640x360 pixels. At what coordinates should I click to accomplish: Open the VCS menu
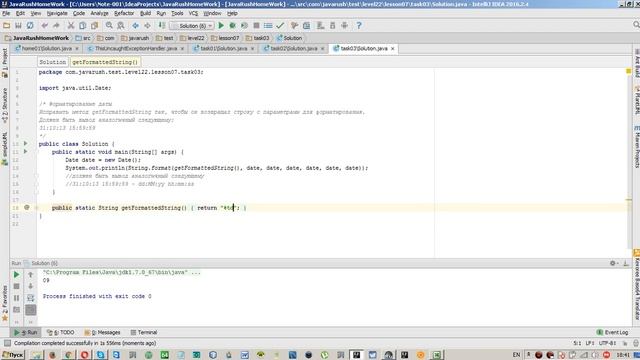tap(193, 13)
